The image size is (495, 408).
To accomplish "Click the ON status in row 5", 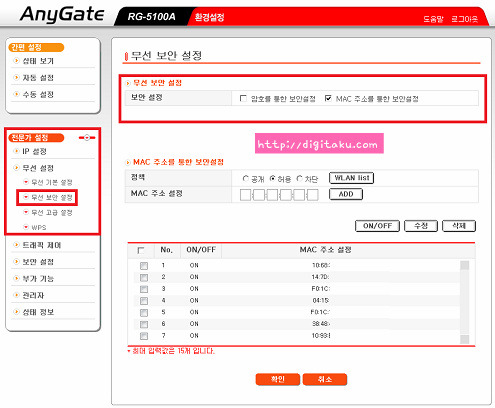I will tap(194, 312).
